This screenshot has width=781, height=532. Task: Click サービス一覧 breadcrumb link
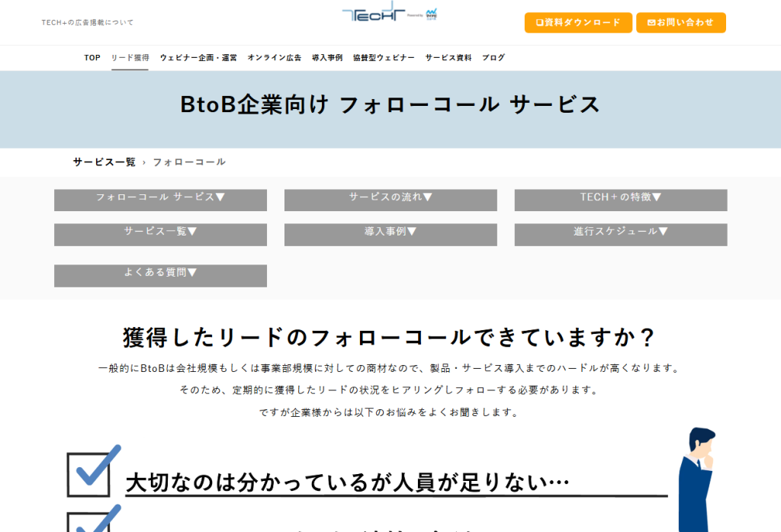point(104,162)
